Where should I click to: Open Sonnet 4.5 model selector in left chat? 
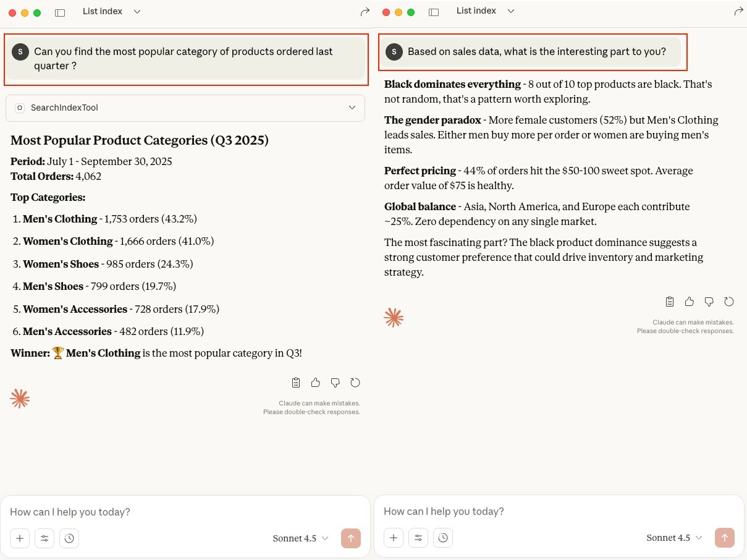click(300, 538)
